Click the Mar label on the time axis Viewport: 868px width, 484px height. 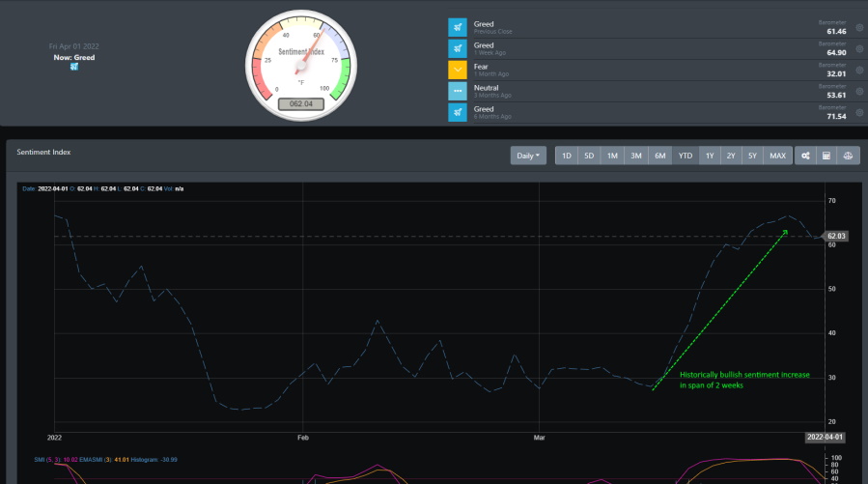(x=539, y=438)
